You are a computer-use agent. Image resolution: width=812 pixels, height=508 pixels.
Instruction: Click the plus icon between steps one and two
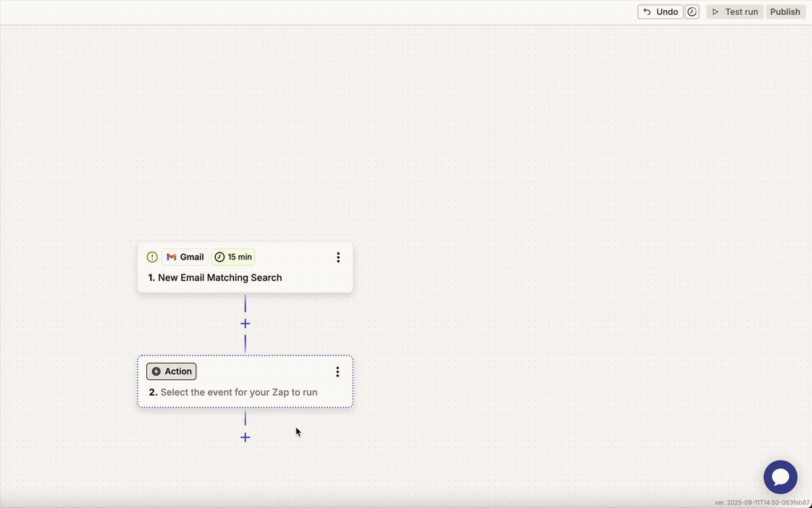point(245,324)
